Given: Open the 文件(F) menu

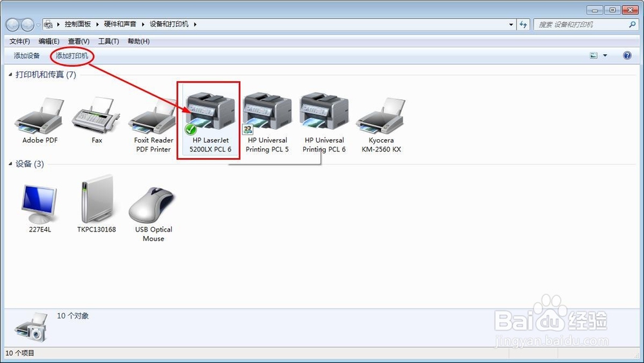Looking at the screenshot, I should (20, 41).
